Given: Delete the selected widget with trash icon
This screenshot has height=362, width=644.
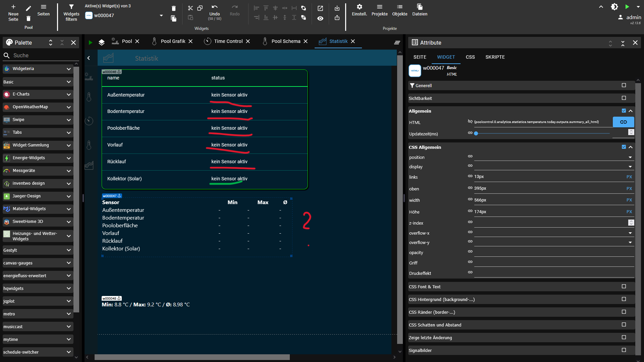Looking at the screenshot, I should [173, 8].
